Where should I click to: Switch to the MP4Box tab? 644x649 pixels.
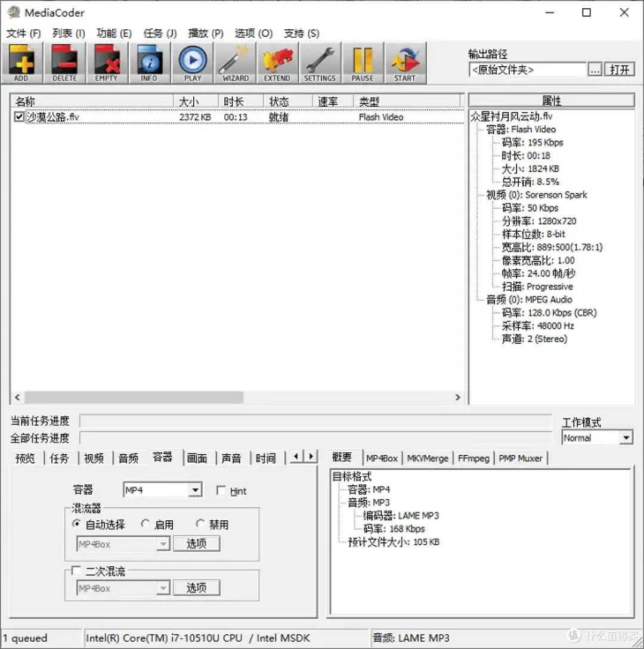click(x=382, y=458)
